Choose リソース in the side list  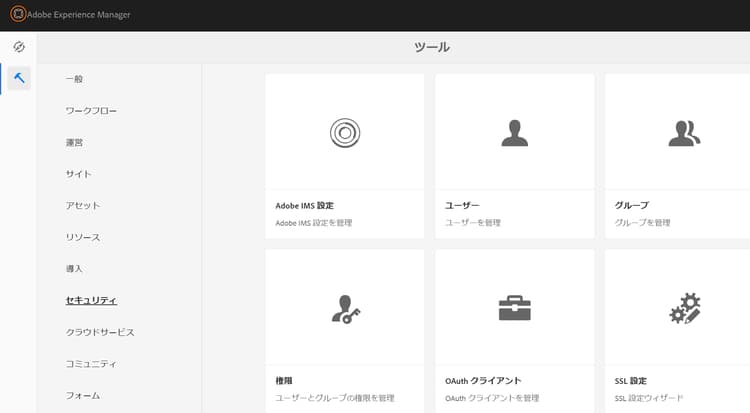click(83, 237)
